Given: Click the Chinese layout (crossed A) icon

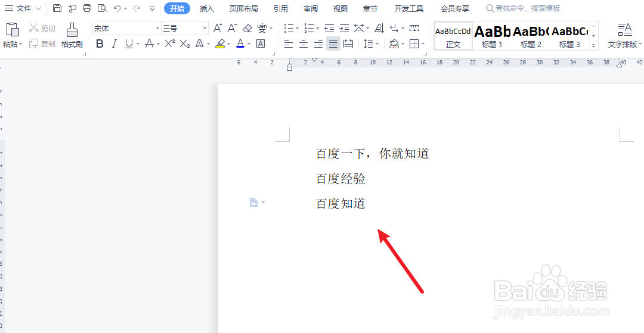Looking at the screenshot, I should [x=359, y=29].
